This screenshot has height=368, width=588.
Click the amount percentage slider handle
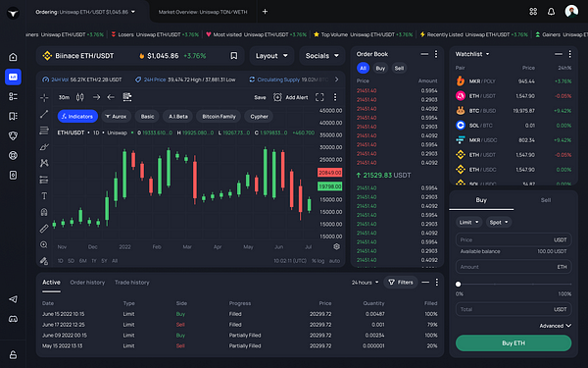pyautogui.click(x=459, y=285)
